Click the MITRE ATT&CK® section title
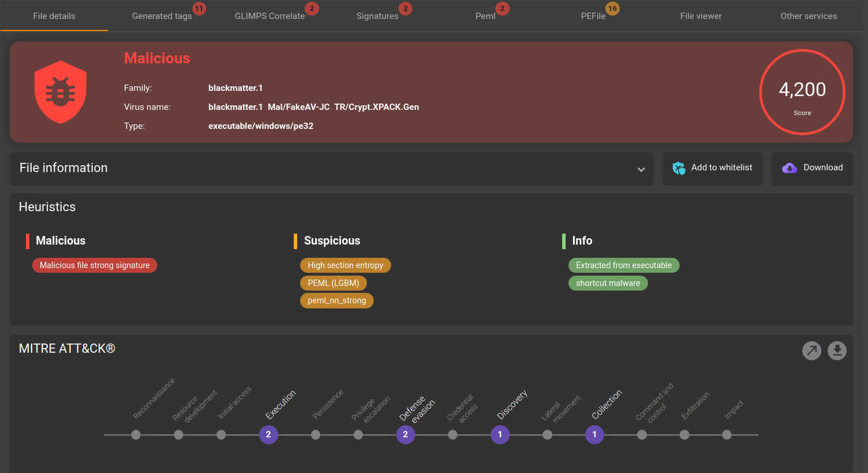The image size is (868, 473). [x=67, y=349]
